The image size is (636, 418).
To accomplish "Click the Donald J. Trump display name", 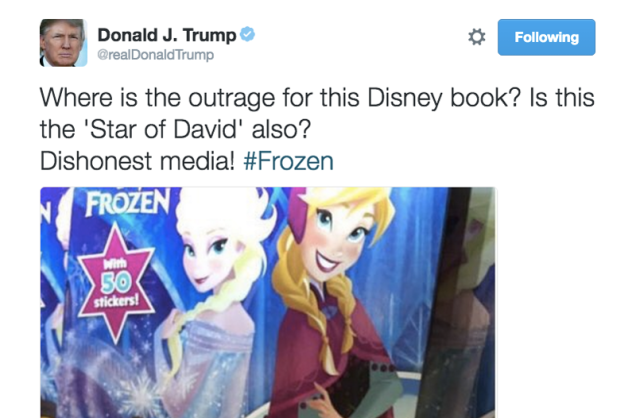I will pos(167,35).
